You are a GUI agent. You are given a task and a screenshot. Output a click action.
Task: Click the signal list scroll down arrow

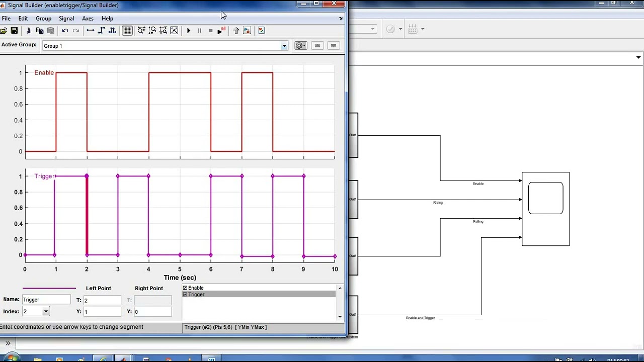tap(340, 317)
